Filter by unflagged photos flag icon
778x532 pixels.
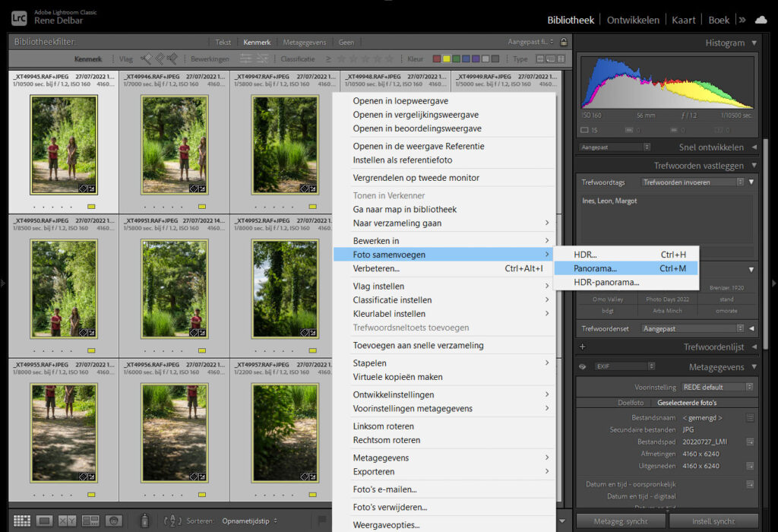pyautogui.click(x=160, y=59)
